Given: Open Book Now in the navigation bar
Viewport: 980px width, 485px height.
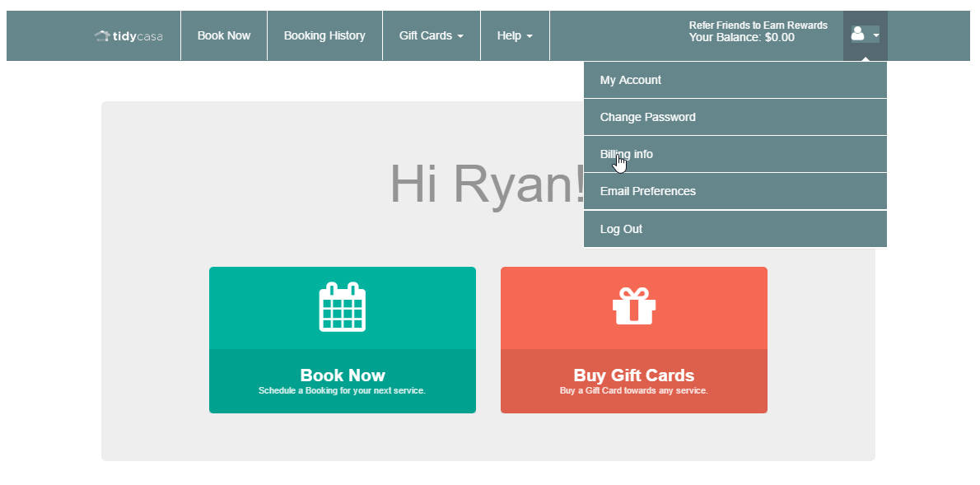Looking at the screenshot, I should [224, 35].
